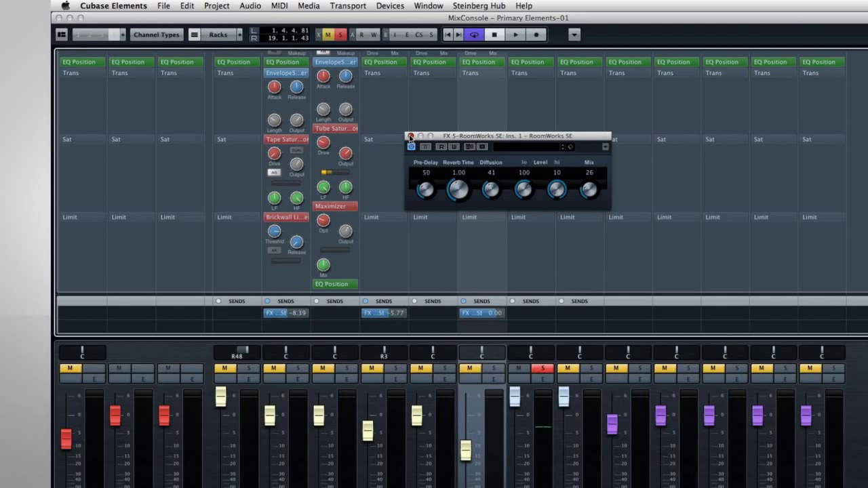Collapse the Brickwall Limiter module header

(286, 217)
